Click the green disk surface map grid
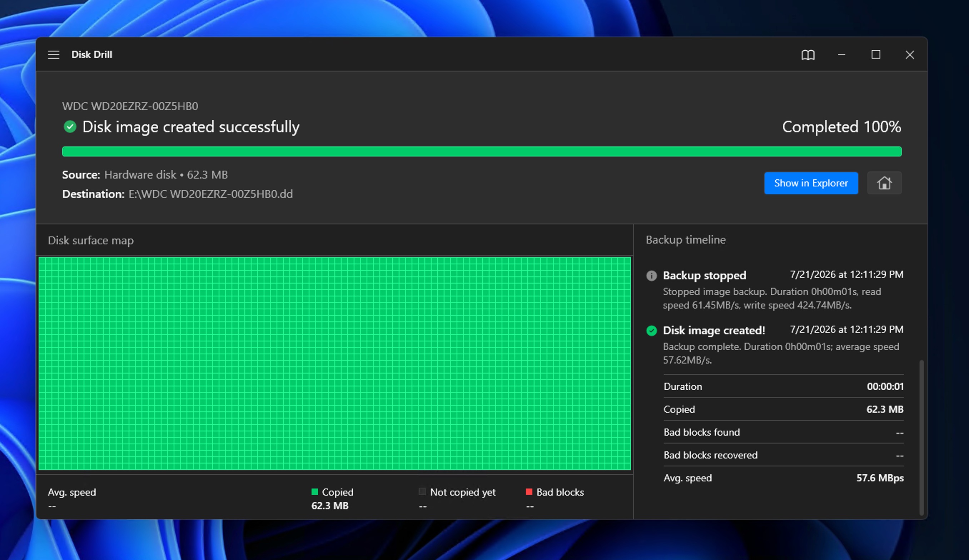This screenshot has width=969, height=560. 334,364
